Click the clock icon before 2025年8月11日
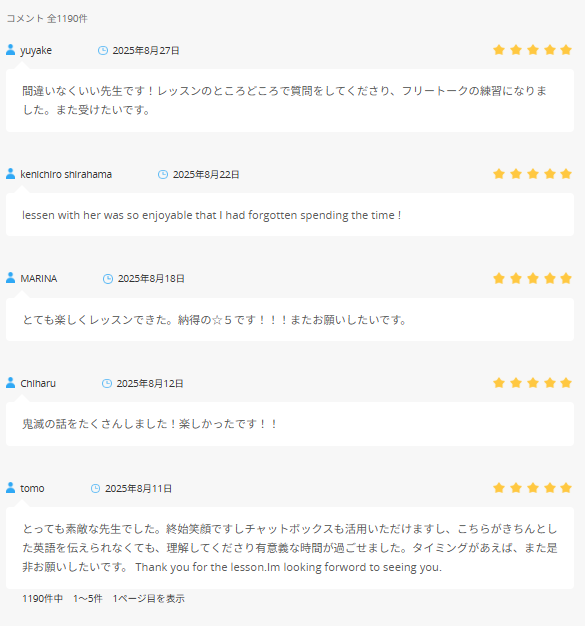The width and height of the screenshot is (585, 626). (95, 488)
